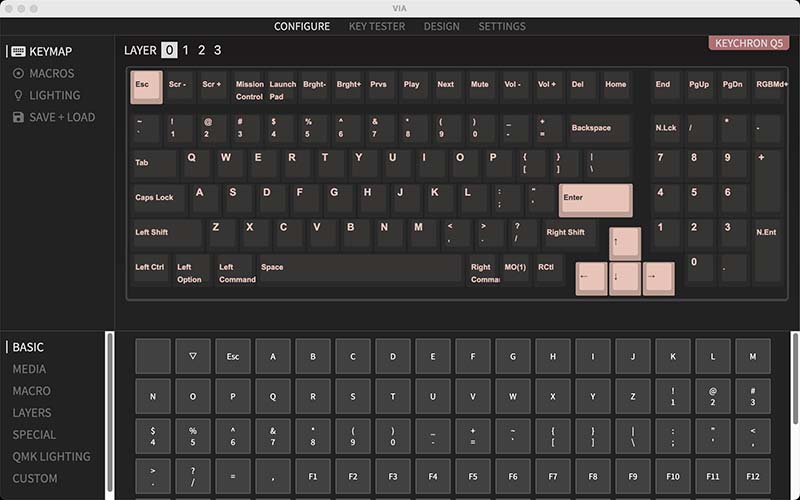Select the Enter key on keyboard layout

point(595,201)
